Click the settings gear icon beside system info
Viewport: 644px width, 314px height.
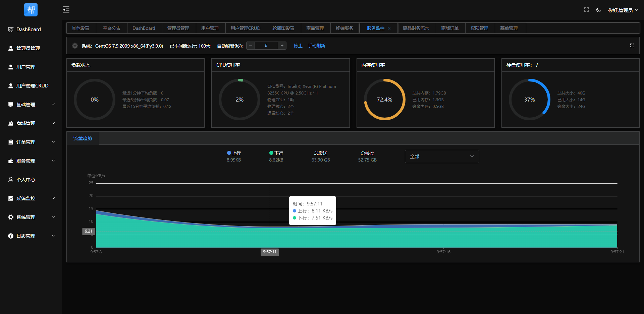tap(75, 46)
